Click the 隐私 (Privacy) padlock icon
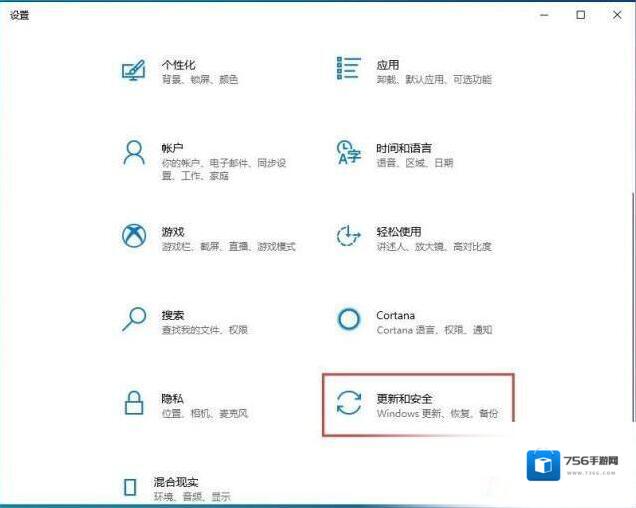 pos(133,403)
